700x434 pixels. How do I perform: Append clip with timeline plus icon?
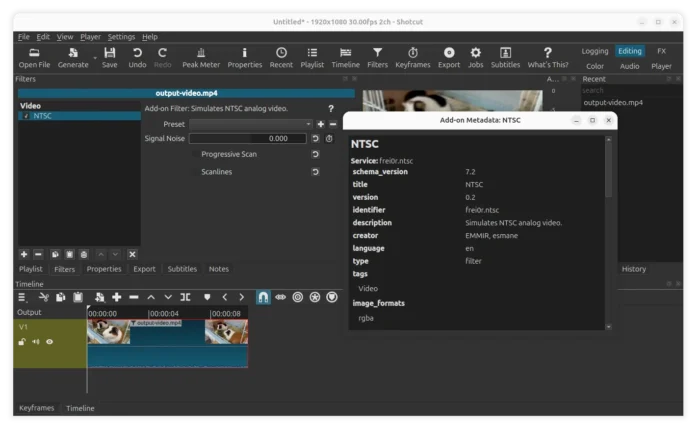tap(117, 297)
